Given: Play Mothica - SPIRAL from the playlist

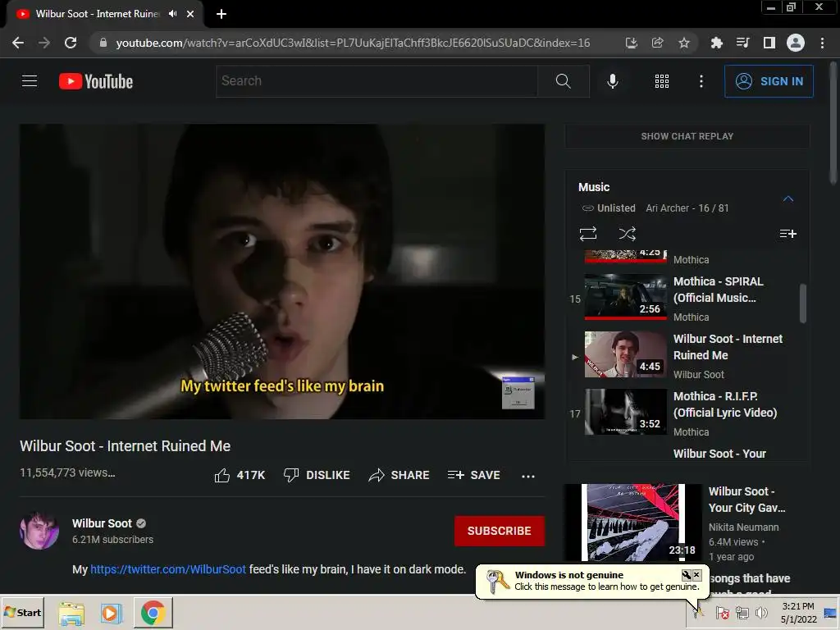Looking at the screenshot, I should (x=687, y=299).
